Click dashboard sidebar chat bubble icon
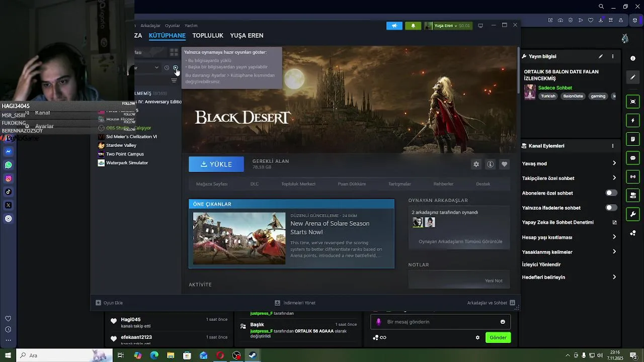This screenshot has height=362, width=644. (633, 158)
